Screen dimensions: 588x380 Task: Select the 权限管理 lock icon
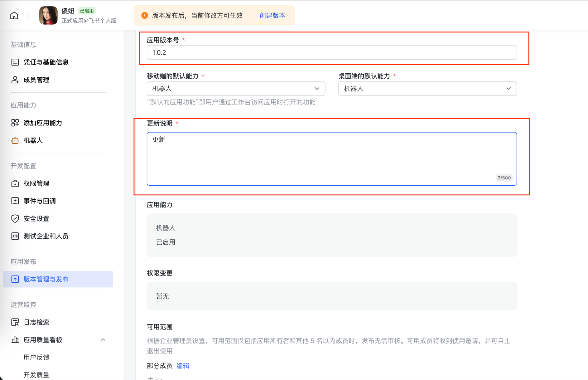(x=15, y=183)
